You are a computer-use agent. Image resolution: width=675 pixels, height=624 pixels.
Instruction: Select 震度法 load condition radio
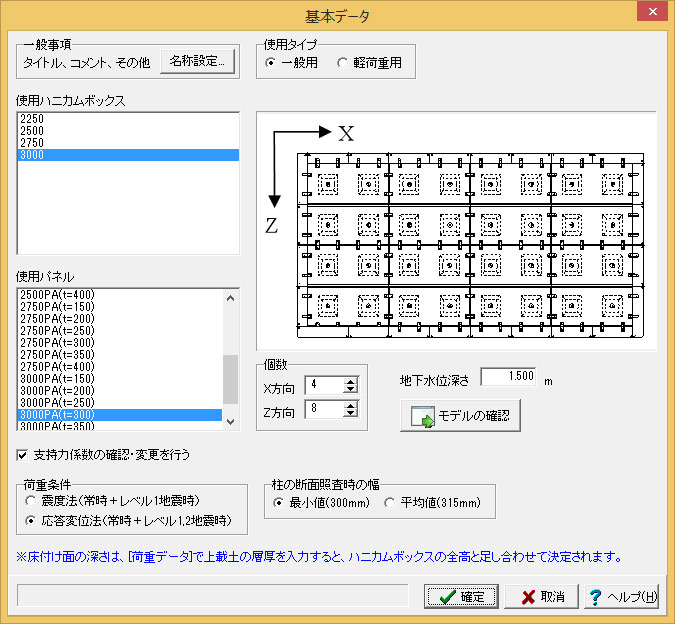coord(30,501)
